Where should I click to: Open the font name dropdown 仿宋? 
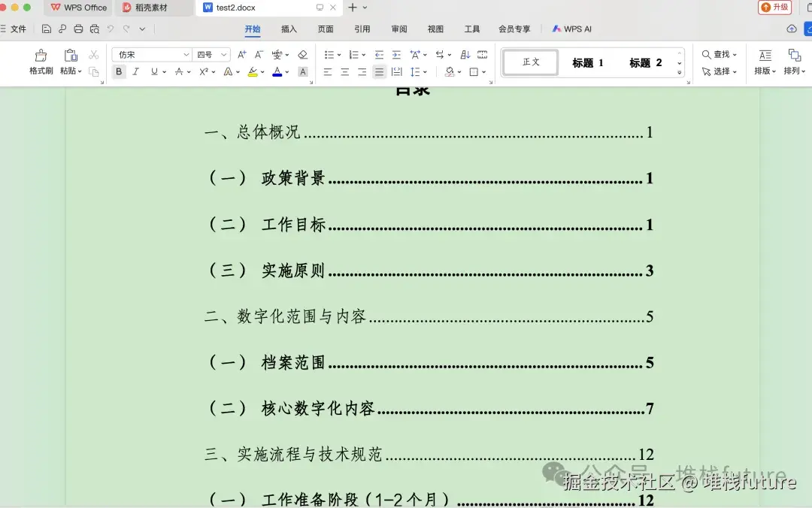(x=186, y=54)
